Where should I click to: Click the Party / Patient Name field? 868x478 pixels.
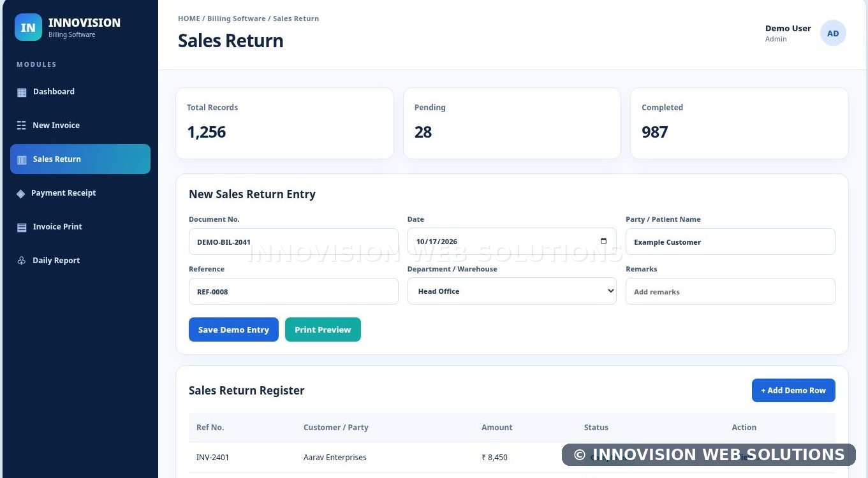[730, 242]
